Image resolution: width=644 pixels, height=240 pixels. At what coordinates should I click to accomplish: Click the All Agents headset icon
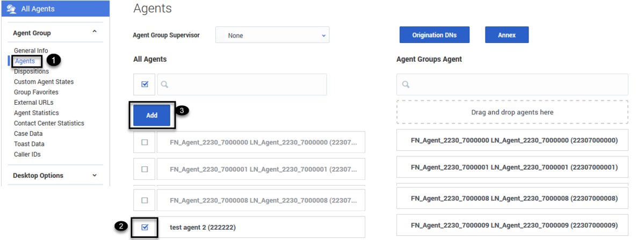pos(11,9)
